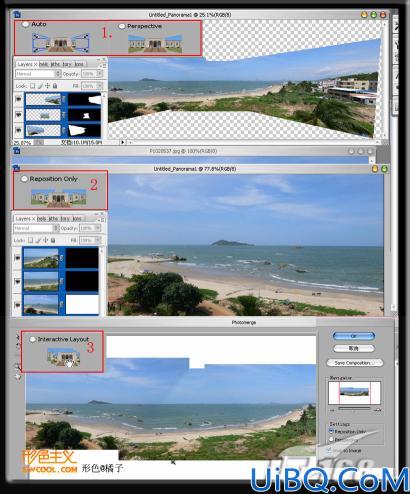The height and width of the screenshot is (494, 410).
Task: Click mask link icon of bottom layer, lower panel
Action: pyautogui.click(x=62, y=305)
